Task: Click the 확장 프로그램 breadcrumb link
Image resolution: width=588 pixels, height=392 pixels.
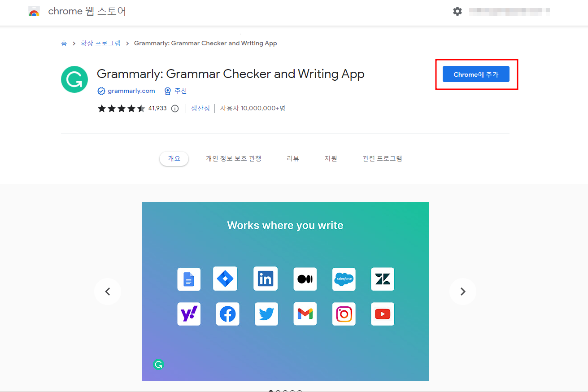Action: (x=100, y=43)
